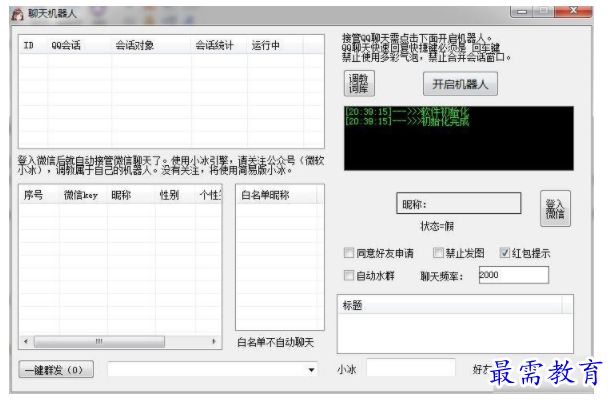Click left arrow of WeChat list scrollbar
Viewport: 611px width, 404px height.
[x=26, y=342]
